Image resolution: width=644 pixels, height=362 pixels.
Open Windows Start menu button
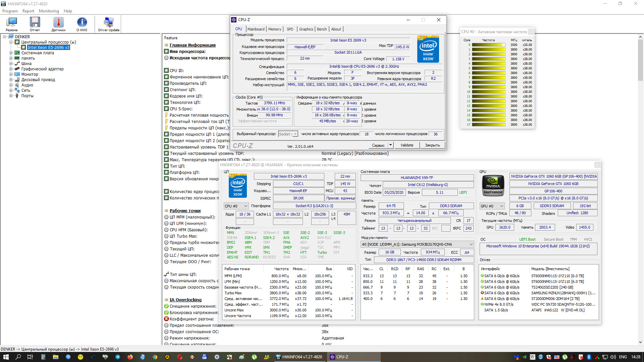tap(6, 357)
